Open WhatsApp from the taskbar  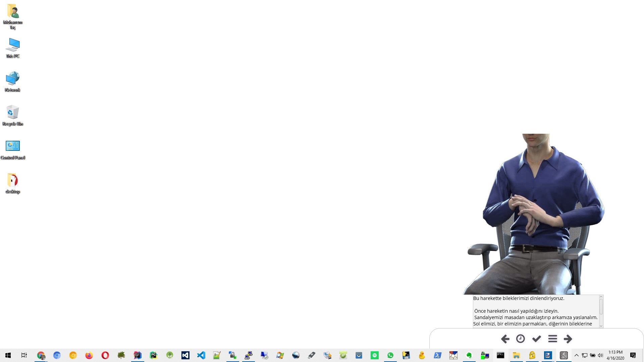coord(390,355)
